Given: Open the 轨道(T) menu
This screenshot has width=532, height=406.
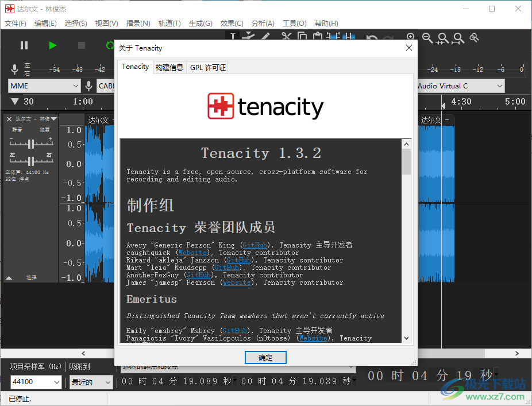Looking at the screenshot, I should [169, 24].
